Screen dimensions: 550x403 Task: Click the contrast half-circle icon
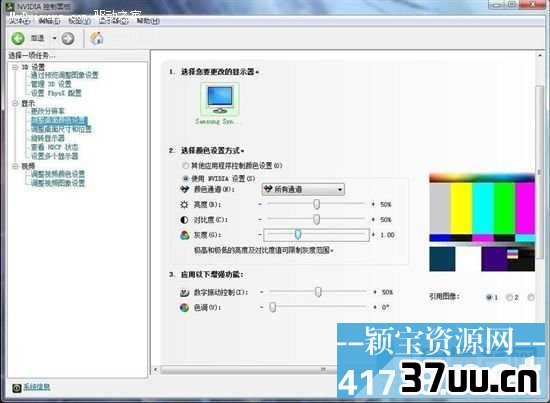184,220
